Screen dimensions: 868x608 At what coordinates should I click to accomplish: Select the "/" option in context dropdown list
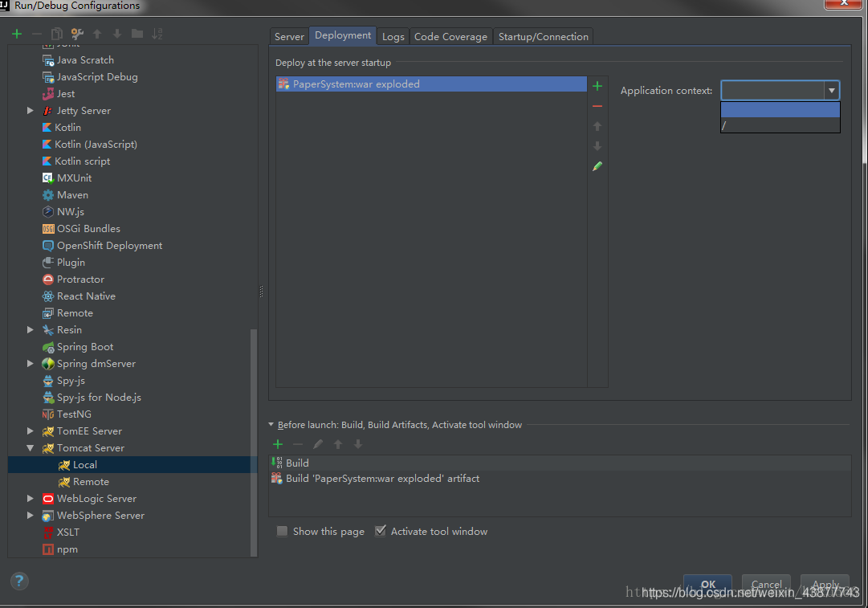click(780, 125)
